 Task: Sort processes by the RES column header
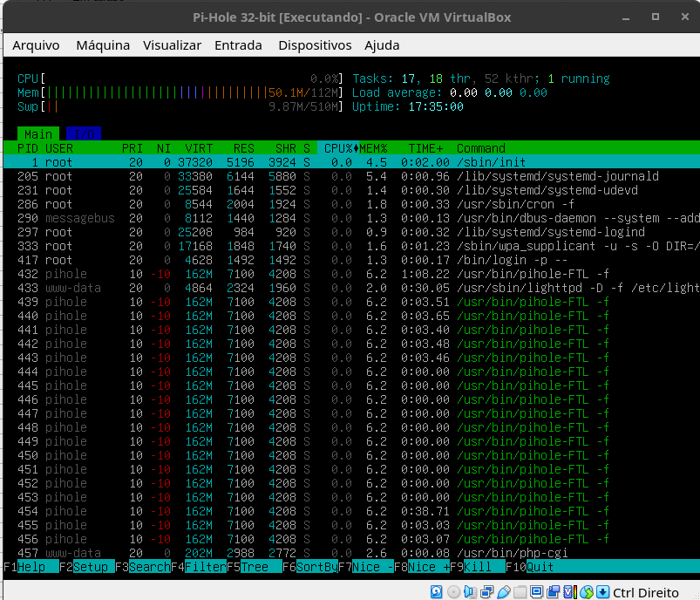(x=244, y=148)
